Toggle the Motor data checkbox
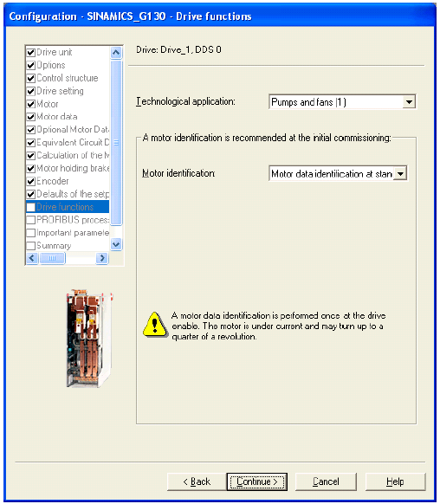 pos(31,117)
